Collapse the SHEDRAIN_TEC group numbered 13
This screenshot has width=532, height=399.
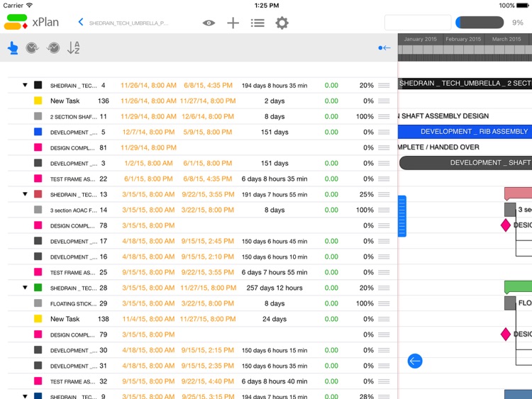[x=25, y=194]
